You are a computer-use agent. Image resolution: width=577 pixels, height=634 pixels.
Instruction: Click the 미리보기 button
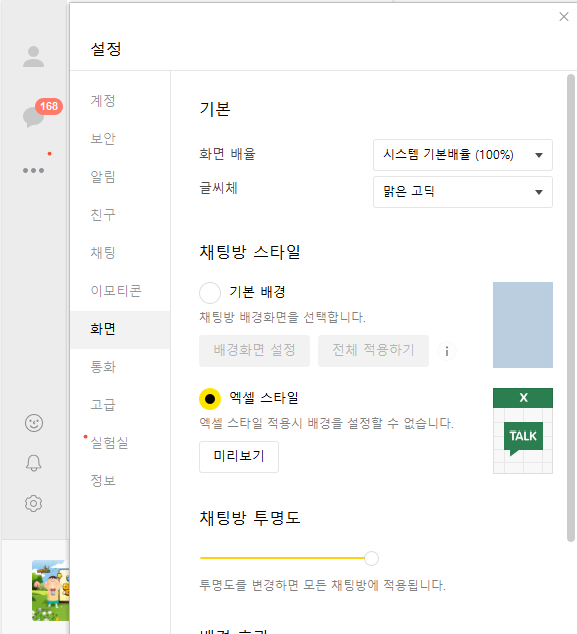[239, 456]
